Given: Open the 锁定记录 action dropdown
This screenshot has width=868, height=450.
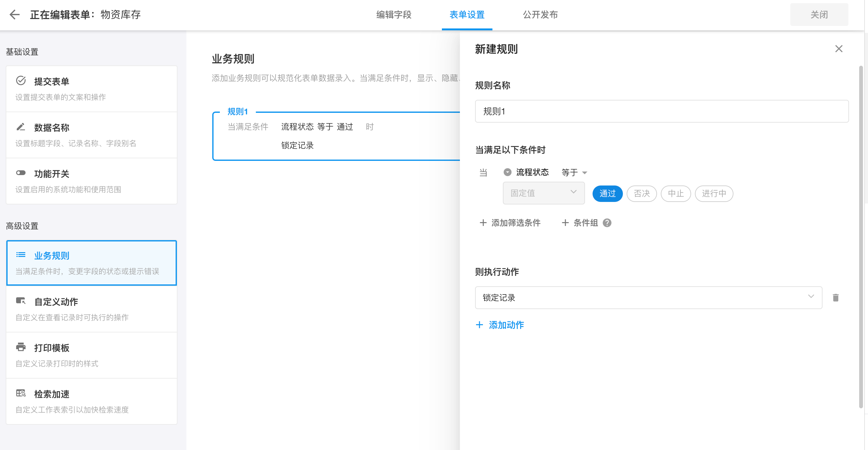Looking at the screenshot, I should pyautogui.click(x=648, y=298).
